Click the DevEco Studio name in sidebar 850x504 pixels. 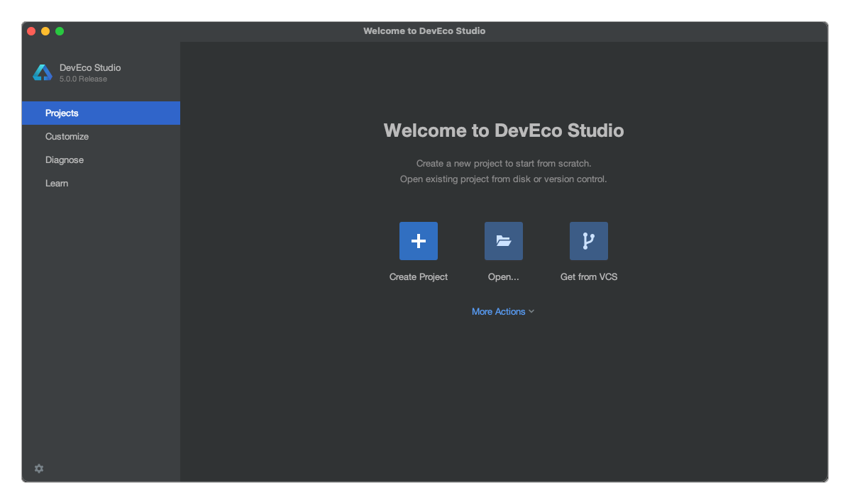90,67
